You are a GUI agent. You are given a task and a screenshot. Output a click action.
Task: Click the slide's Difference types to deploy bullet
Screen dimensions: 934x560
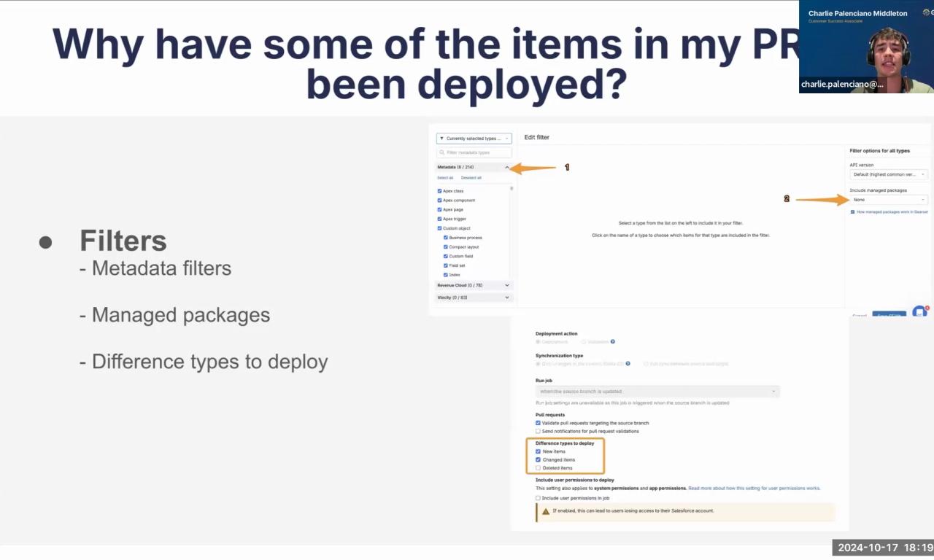click(209, 362)
